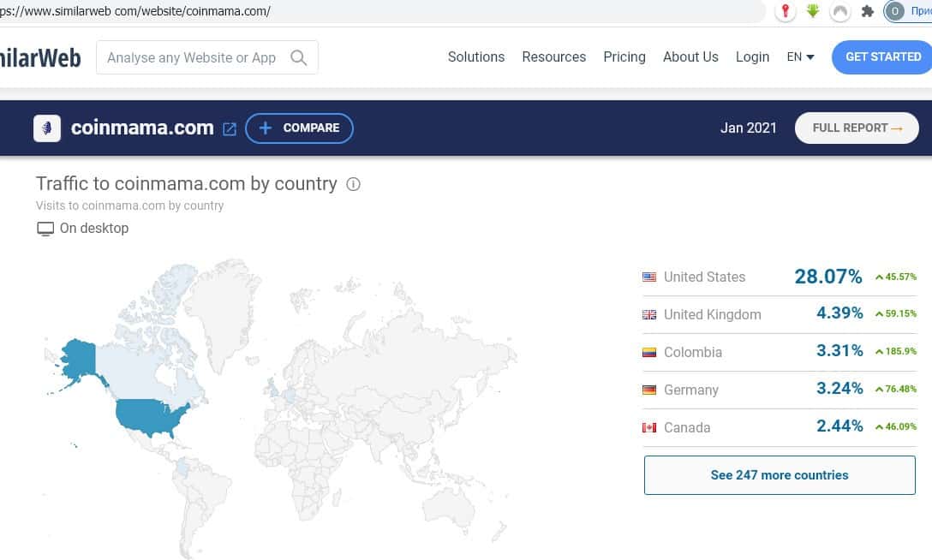The width and height of the screenshot is (932, 560).
Task: Click the Traffic to coinmama.com by country heading
Action: [187, 184]
